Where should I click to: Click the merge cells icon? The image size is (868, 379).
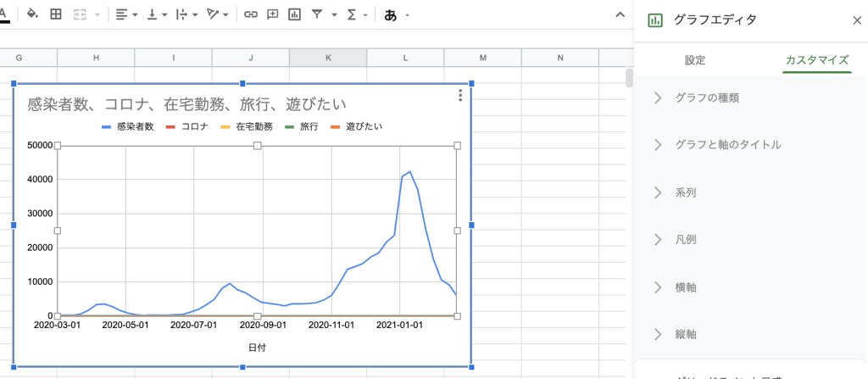(x=81, y=15)
